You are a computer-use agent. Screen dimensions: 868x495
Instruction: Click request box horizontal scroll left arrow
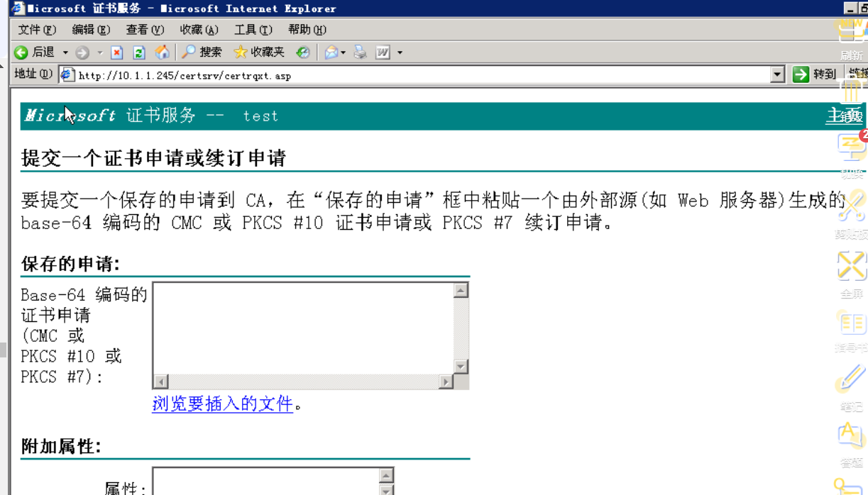pos(161,382)
